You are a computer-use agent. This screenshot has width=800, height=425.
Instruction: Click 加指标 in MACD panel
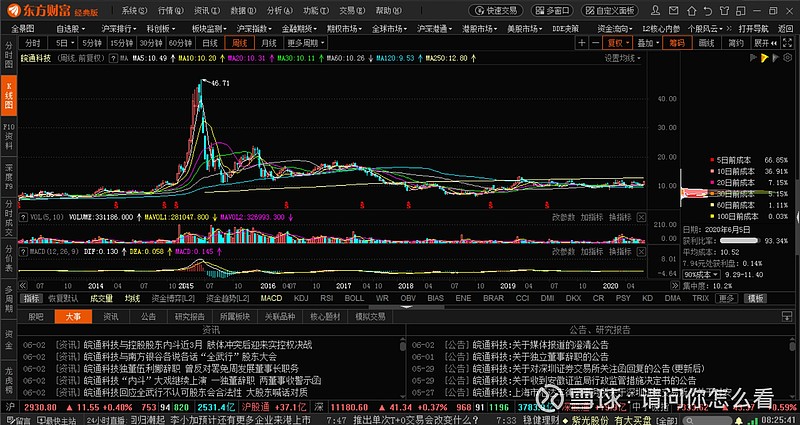592,252
